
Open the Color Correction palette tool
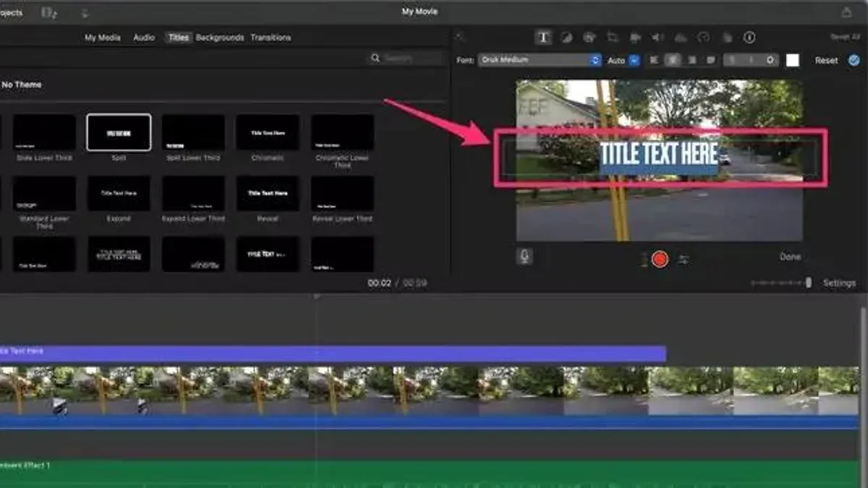click(590, 38)
